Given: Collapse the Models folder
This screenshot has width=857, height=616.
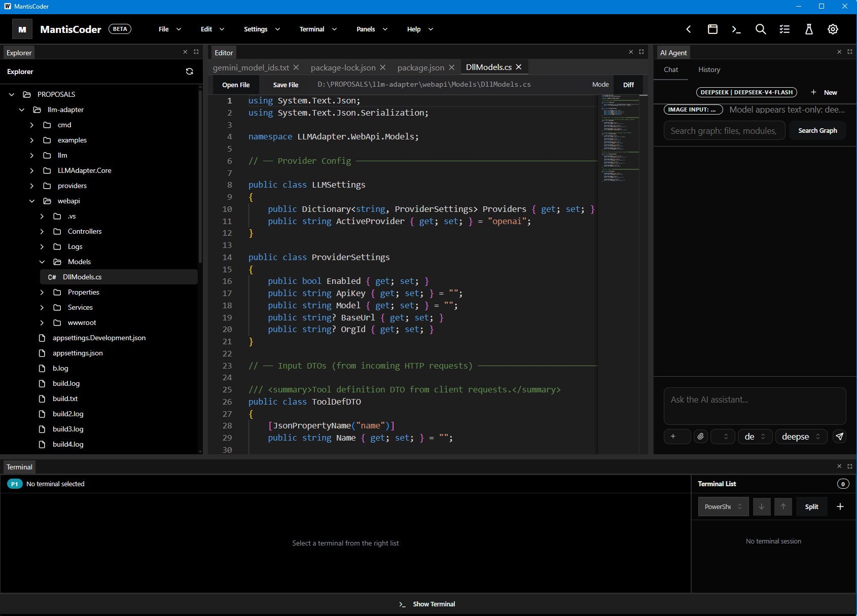Looking at the screenshot, I should 42,262.
